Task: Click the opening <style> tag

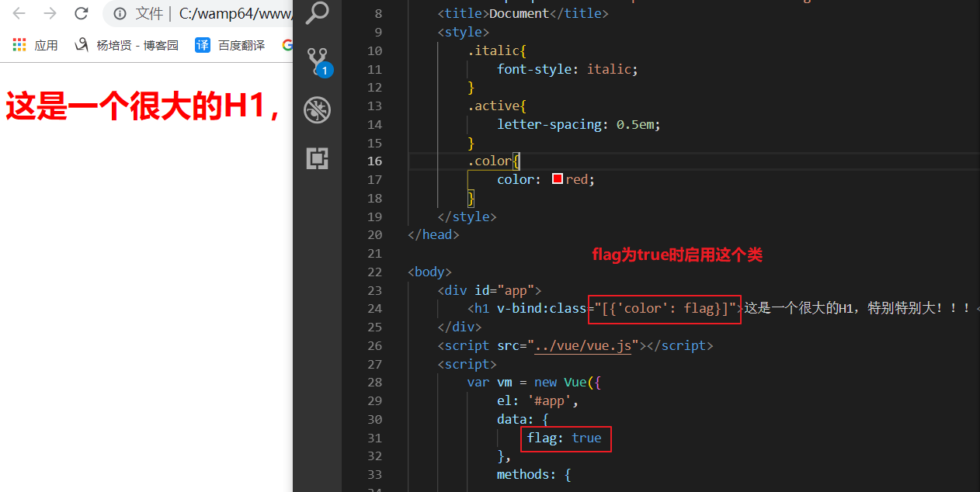Action: click(x=463, y=32)
